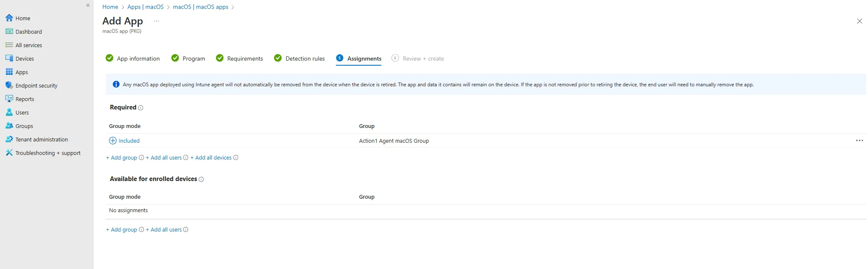This screenshot has width=868, height=269.
Task: Click the All services list icon
Action: [9, 45]
